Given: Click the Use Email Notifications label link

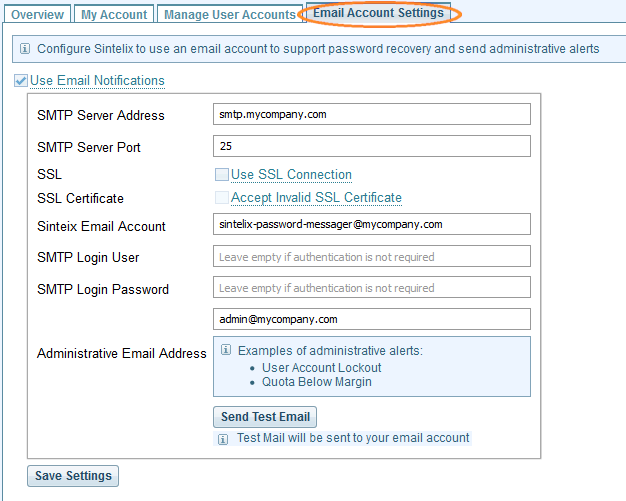Looking at the screenshot, I should click(x=97, y=81).
